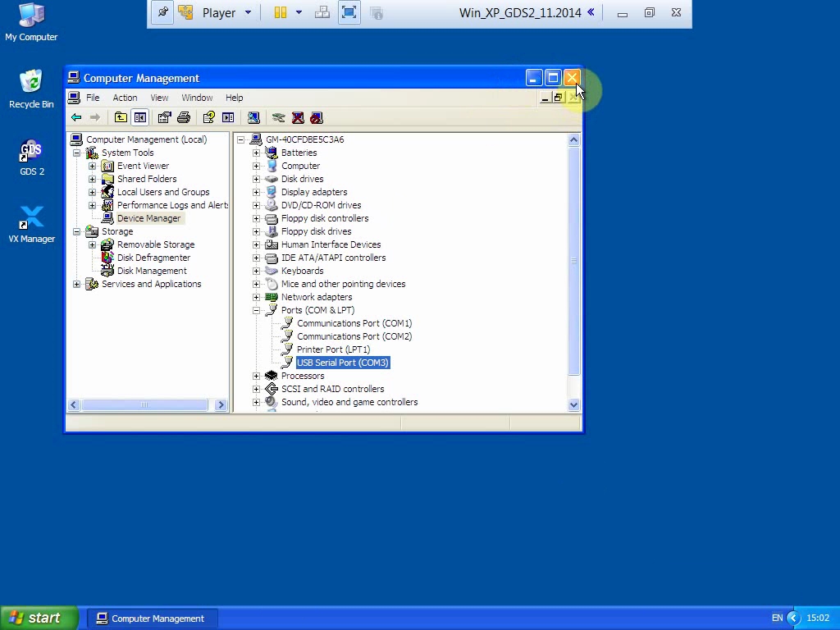Select Human Interface Devices category

tap(331, 244)
